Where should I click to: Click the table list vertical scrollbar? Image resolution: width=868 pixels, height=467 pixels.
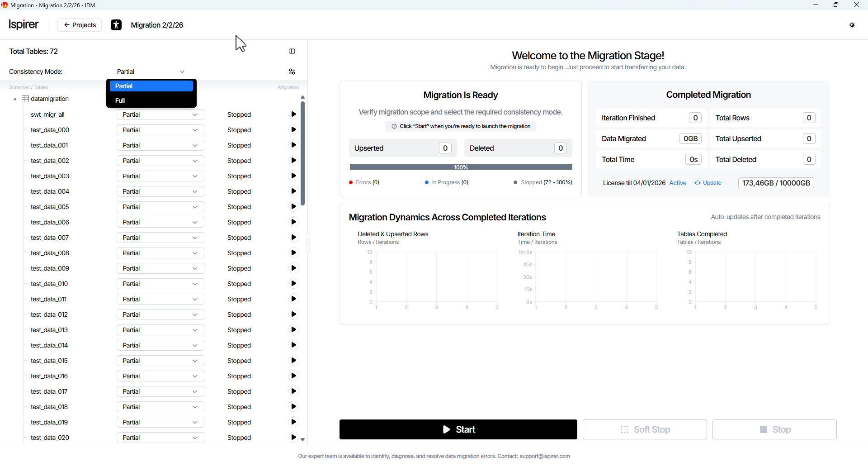302,154
